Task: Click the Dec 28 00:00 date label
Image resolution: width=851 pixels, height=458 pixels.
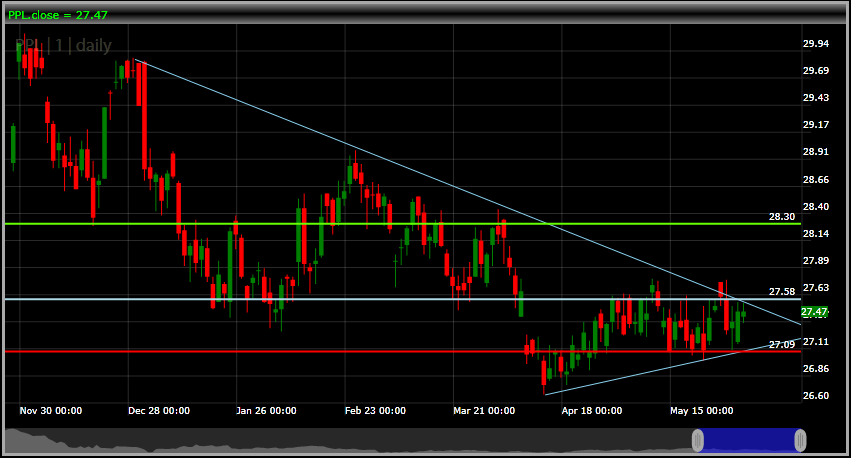Action: 158,410
